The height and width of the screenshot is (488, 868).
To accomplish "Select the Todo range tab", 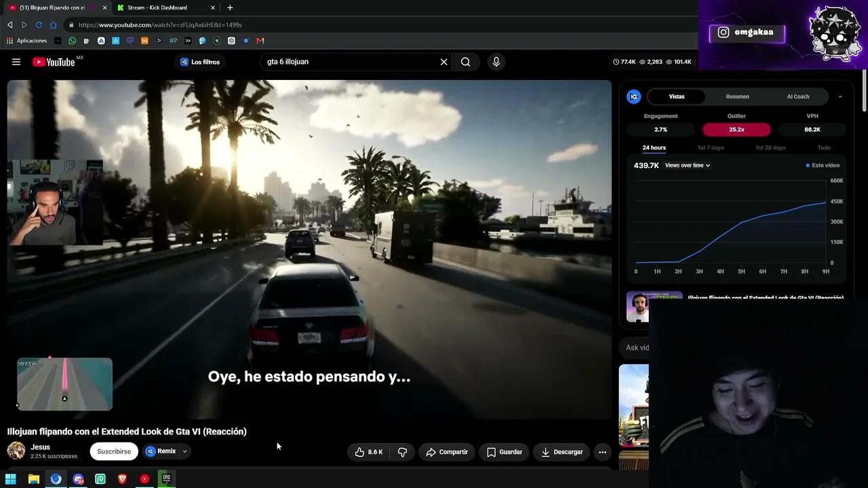I will tap(824, 148).
